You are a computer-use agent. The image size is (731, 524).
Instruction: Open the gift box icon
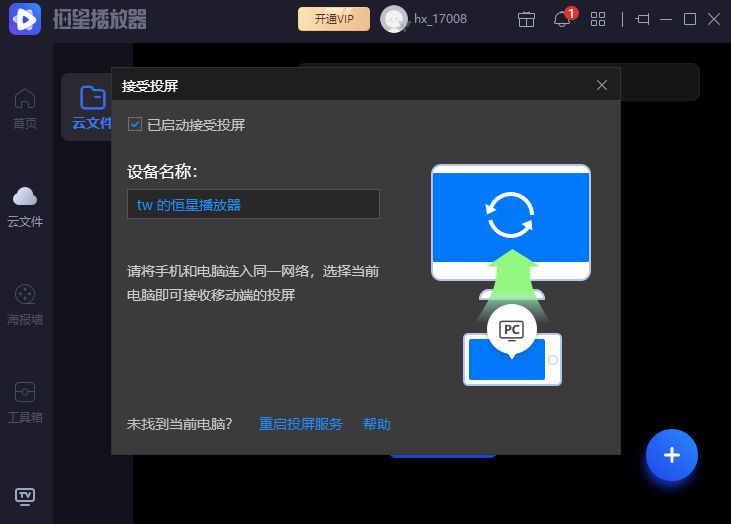click(x=526, y=19)
